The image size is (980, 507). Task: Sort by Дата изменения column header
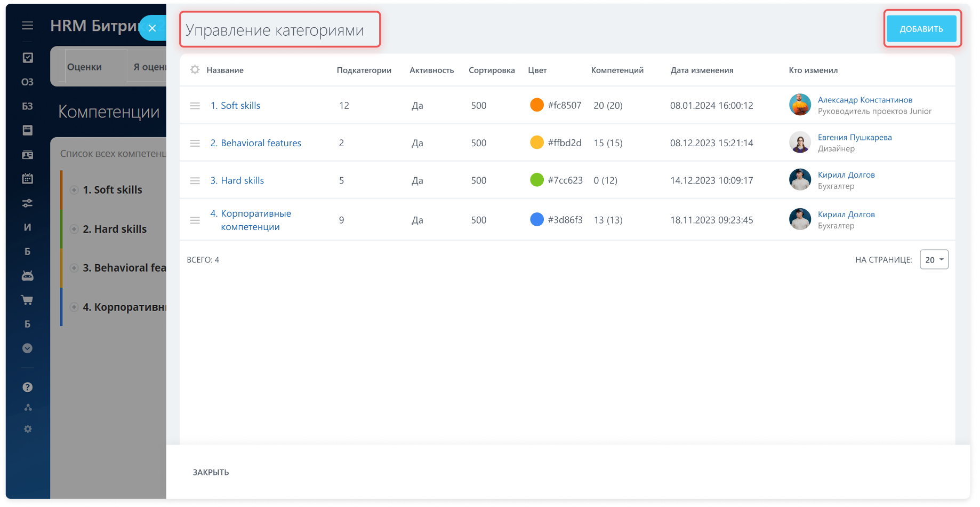click(x=702, y=70)
